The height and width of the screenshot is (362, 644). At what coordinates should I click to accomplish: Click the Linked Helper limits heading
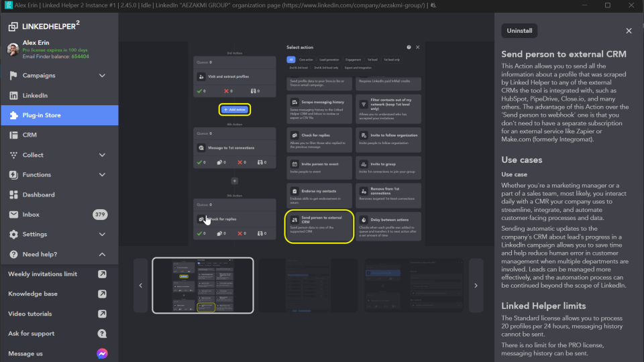pos(543,306)
